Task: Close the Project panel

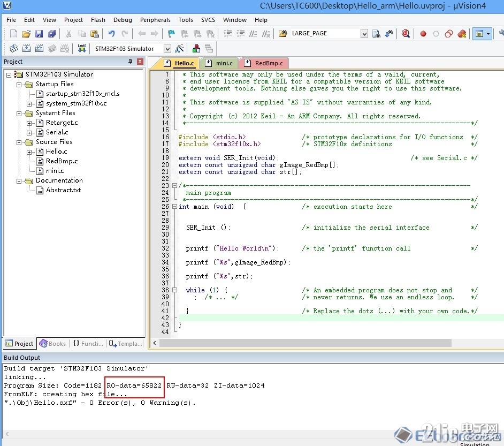Action: pyautogui.click(x=140, y=62)
